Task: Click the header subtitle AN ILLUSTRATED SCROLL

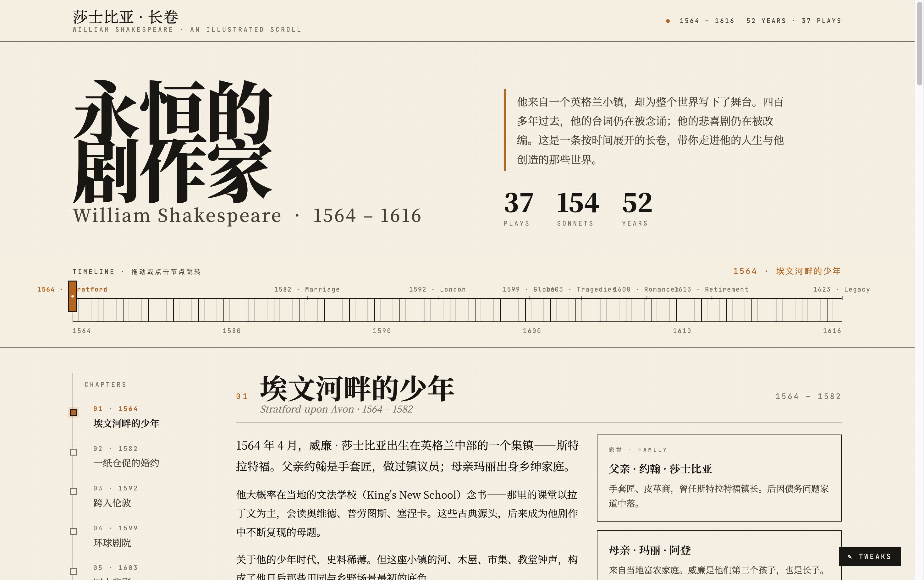Action: click(245, 30)
